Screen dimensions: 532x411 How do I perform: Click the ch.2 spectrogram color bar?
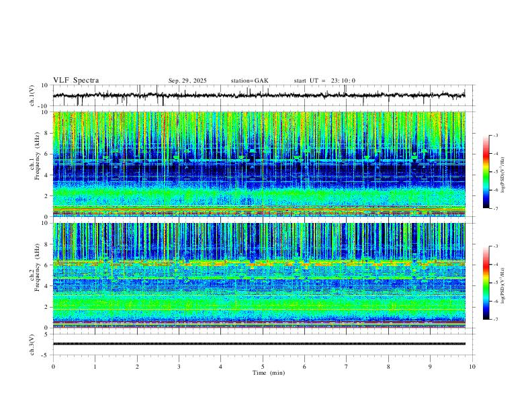486,283
